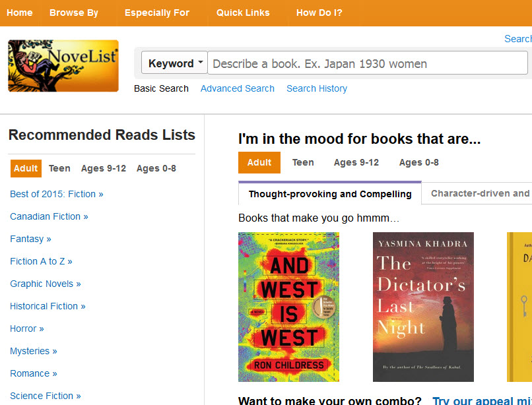The image size is (532, 405).
Task: Open Canadian Fiction list
Action: 49,216
